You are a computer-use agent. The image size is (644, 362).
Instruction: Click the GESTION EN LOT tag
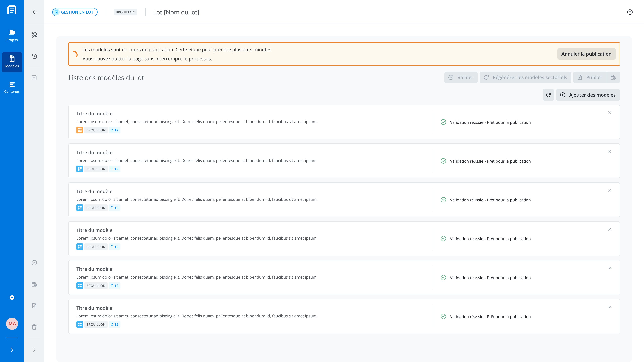pyautogui.click(x=75, y=12)
